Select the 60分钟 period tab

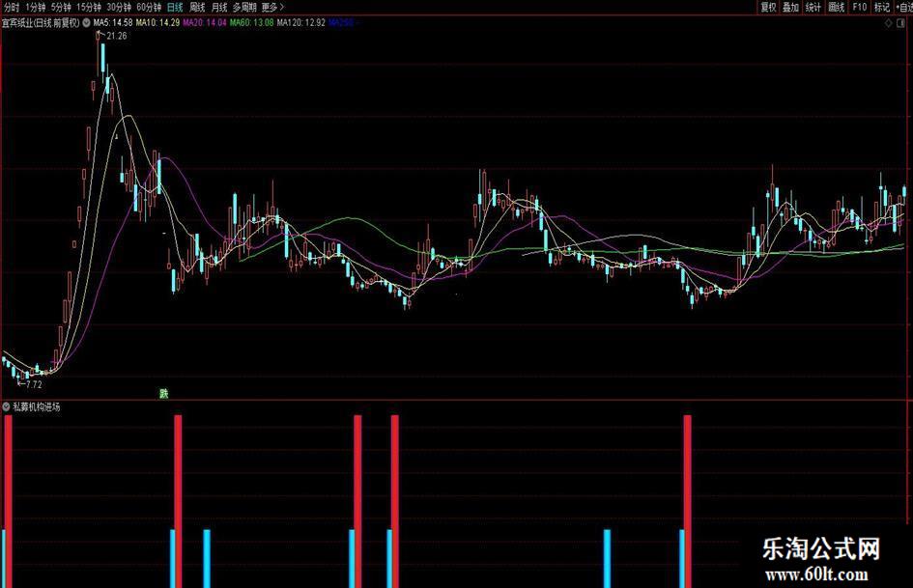pyautogui.click(x=149, y=7)
